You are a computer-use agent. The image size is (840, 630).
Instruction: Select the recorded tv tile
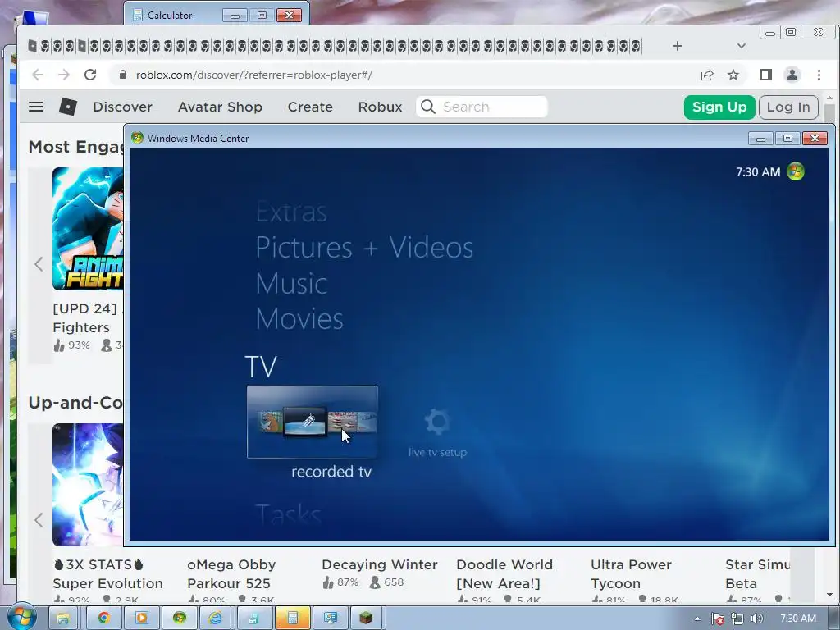pyautogui.click(x=313, y=422)
